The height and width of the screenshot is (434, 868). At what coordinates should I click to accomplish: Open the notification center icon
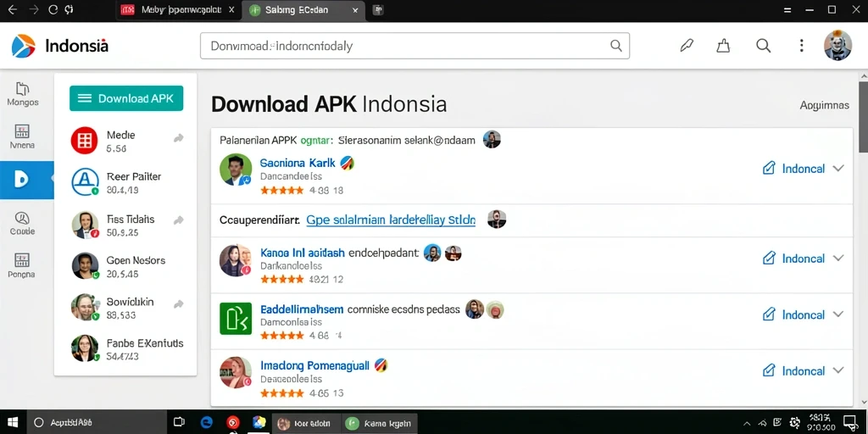tap(849, 422)
